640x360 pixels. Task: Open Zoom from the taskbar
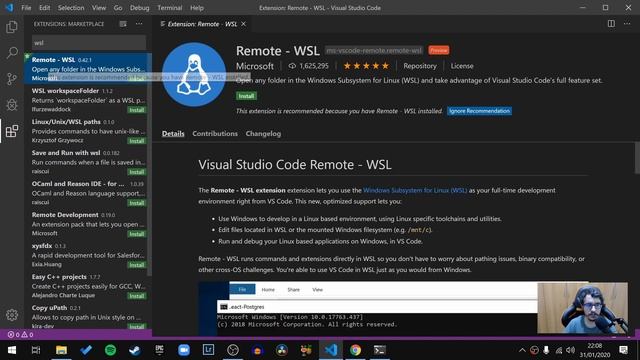click(x=184, y=350)
